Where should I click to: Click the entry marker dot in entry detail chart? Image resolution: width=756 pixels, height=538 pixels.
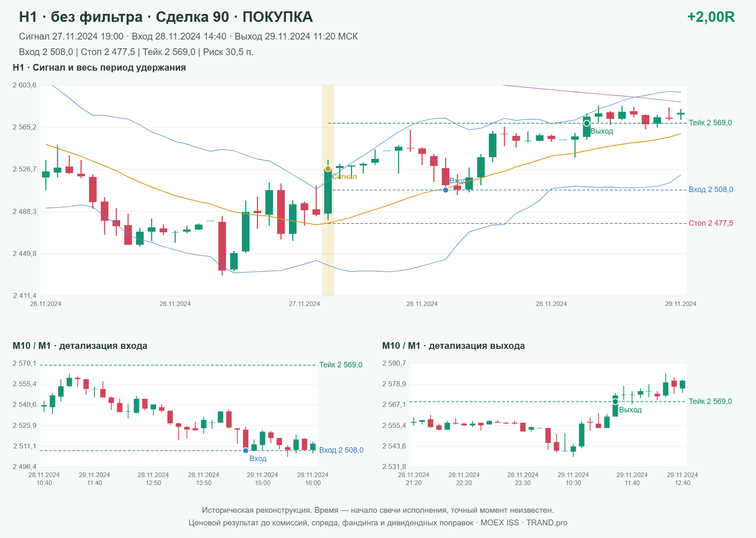(246, 451)
